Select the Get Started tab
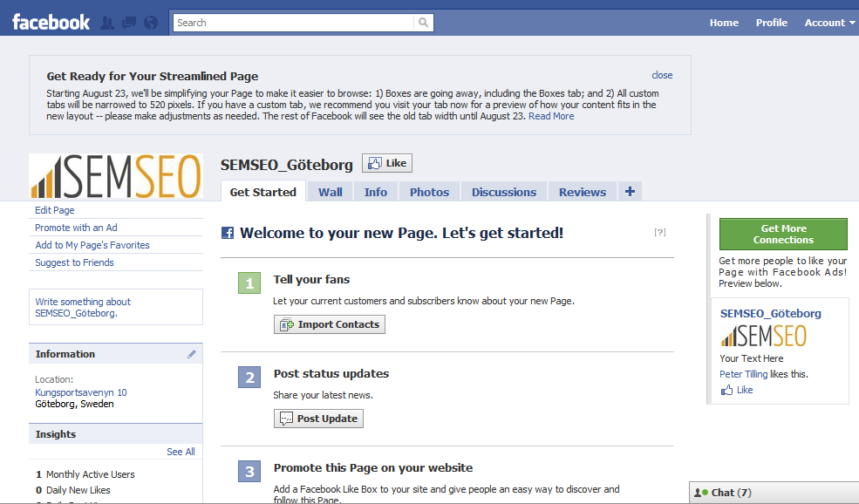 point(263,192)
